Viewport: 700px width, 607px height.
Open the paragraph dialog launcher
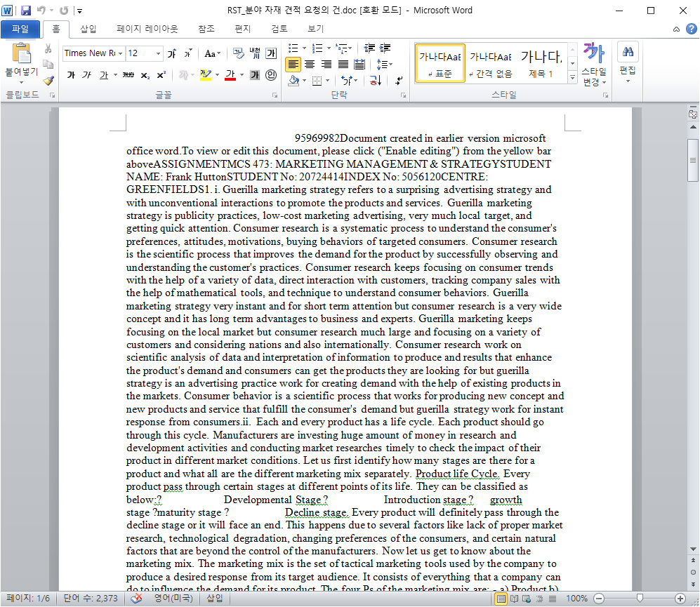tap(404, 95)
